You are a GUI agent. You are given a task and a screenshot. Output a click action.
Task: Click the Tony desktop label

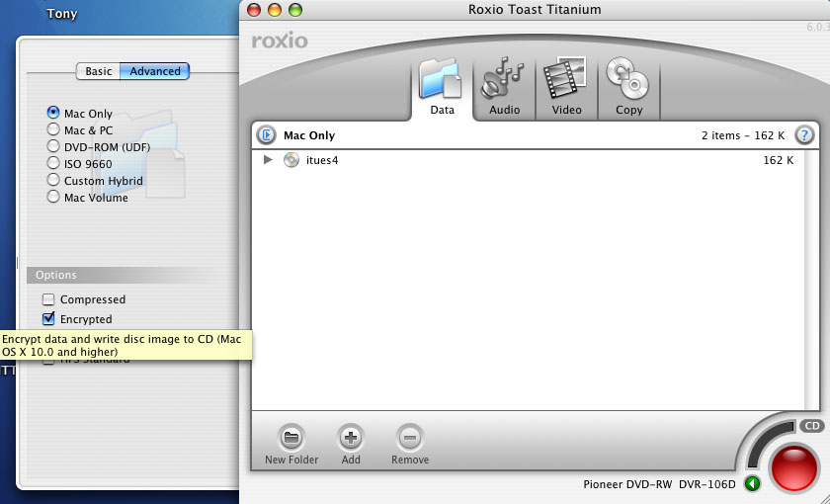(x=62, y=13)
